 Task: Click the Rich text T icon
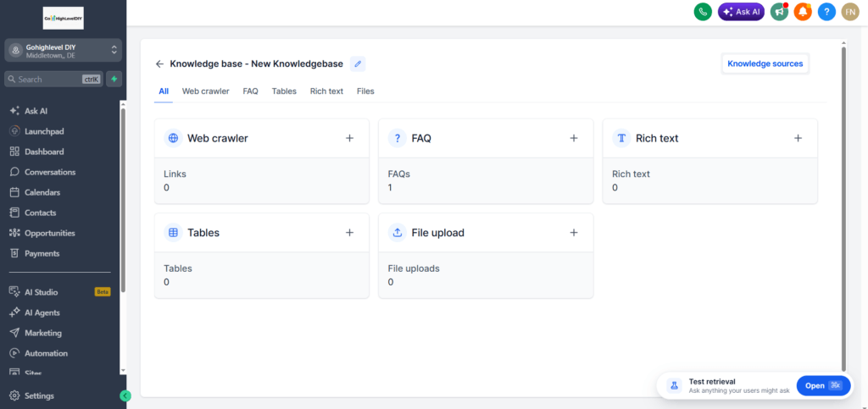tap(621, 138)
